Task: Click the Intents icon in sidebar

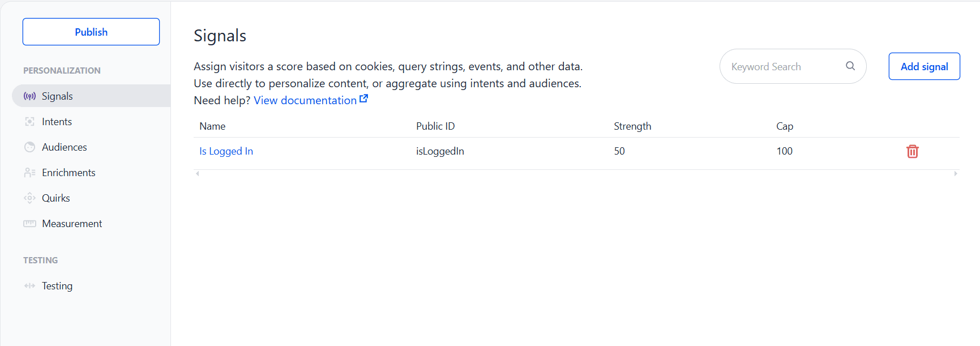Action: [x=29, y=122]
